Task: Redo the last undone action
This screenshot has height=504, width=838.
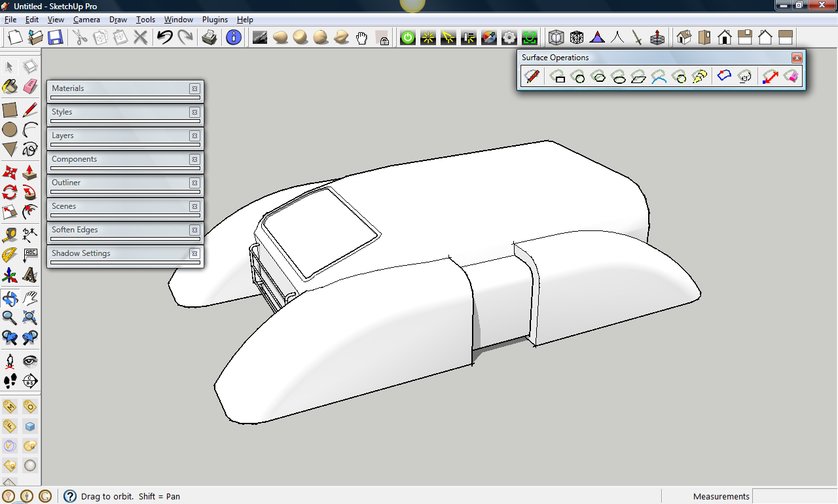Action: tap(185, 37)
